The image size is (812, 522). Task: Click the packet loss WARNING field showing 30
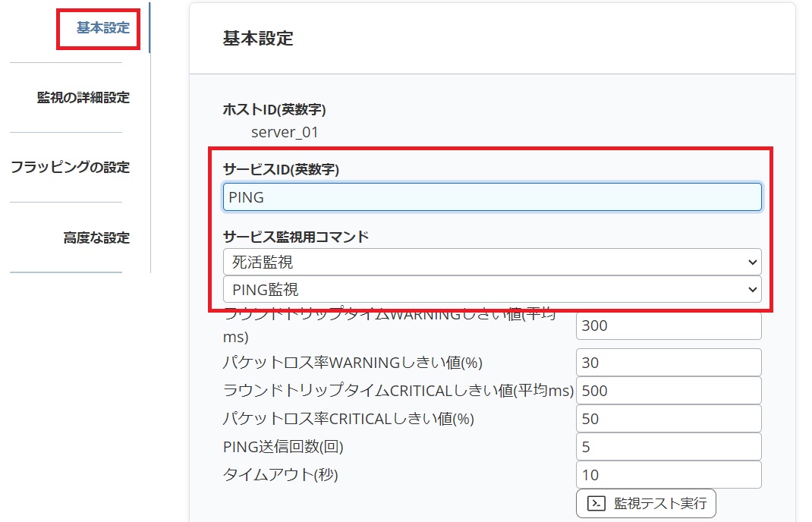coord(668,362)
